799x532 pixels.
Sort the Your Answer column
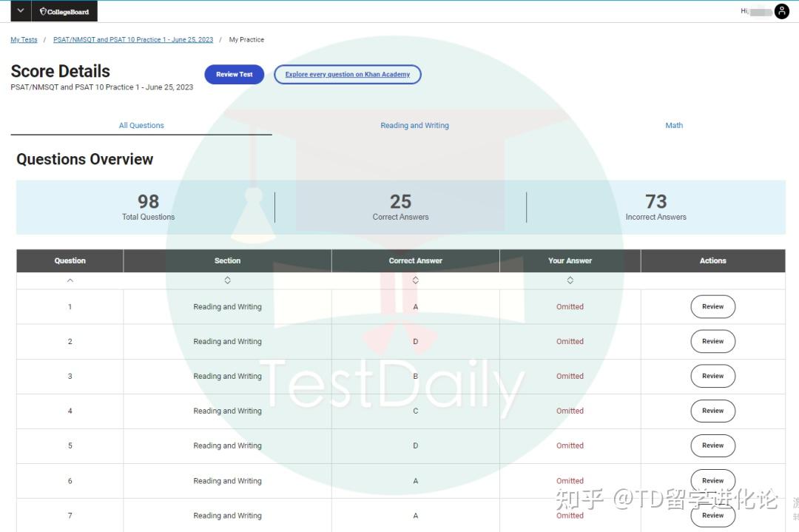[570, 280]
